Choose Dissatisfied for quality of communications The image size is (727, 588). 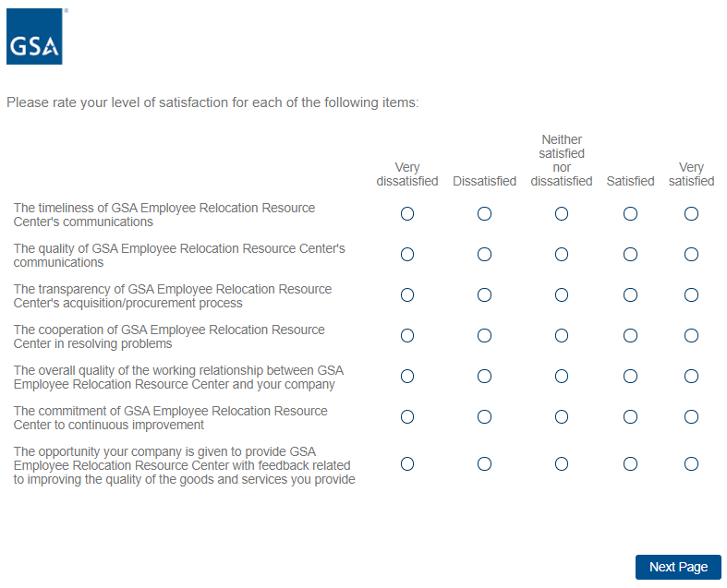click(x=484, y=255)
